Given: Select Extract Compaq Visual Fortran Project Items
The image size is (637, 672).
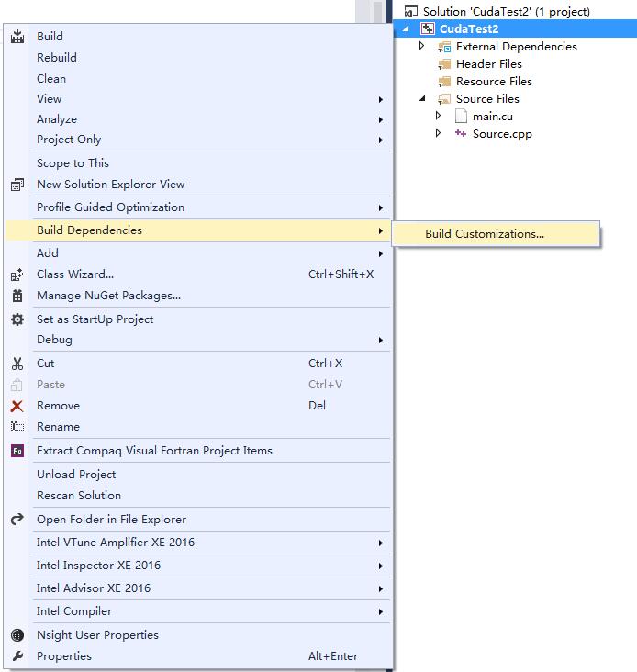Looking at the screenshot, I should pyautogui.click(x=198, y=451).
